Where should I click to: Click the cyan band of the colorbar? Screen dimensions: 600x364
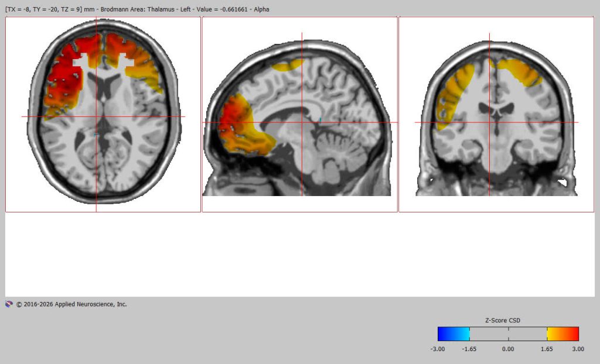point(463,334)
